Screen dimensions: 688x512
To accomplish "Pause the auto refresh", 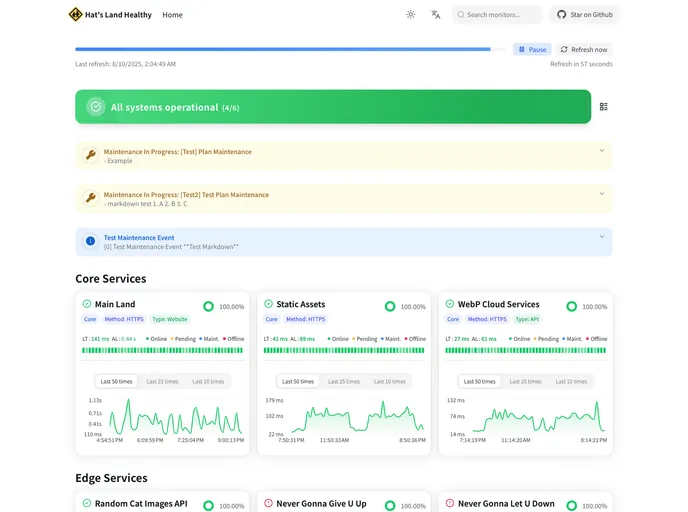I will [532, 50].
